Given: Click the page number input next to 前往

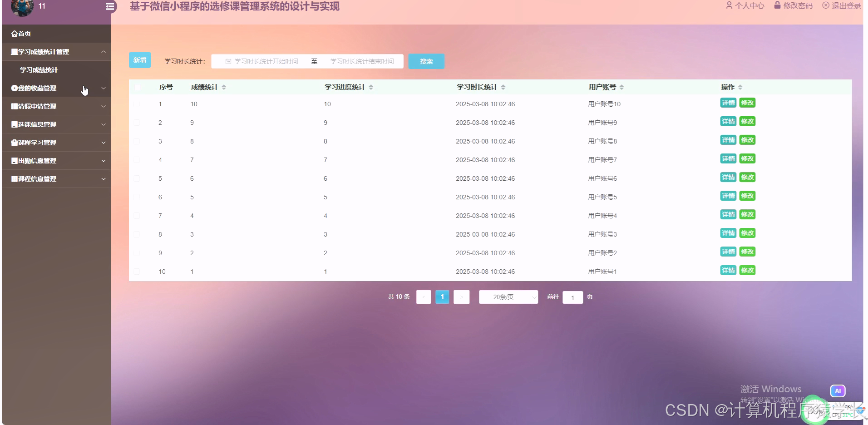Looking at the screenshot, I should coord(573,297).
